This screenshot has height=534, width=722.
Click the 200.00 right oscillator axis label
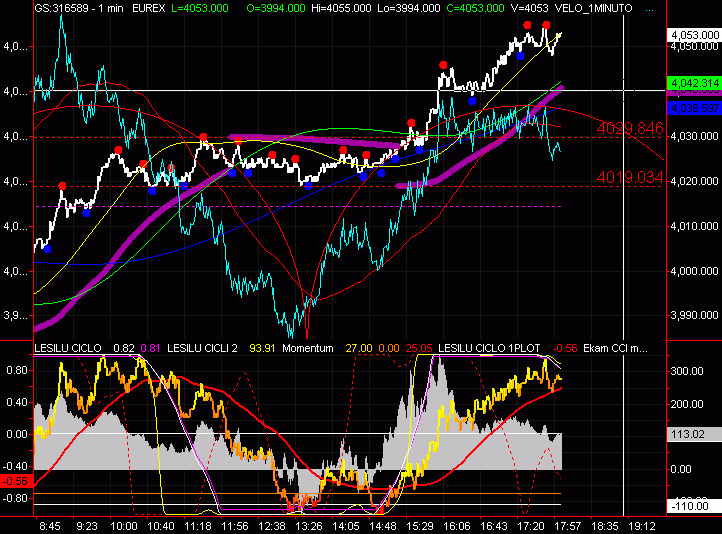(687, 404)
